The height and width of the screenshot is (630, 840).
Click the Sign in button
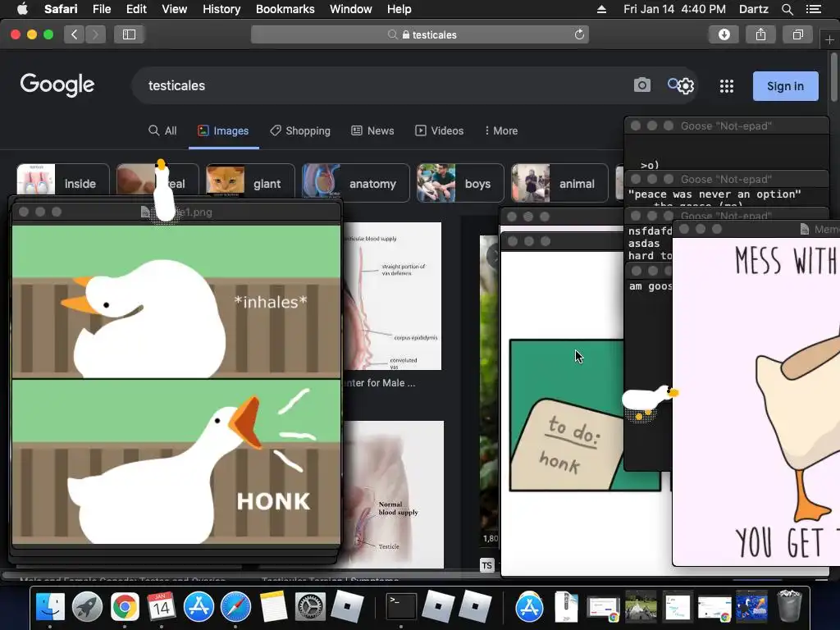click(785, 86)
